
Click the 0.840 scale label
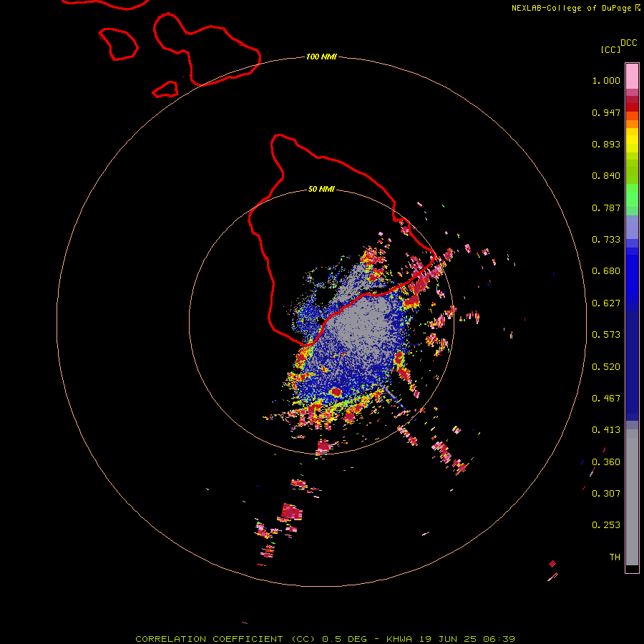[x=606, y=176]
